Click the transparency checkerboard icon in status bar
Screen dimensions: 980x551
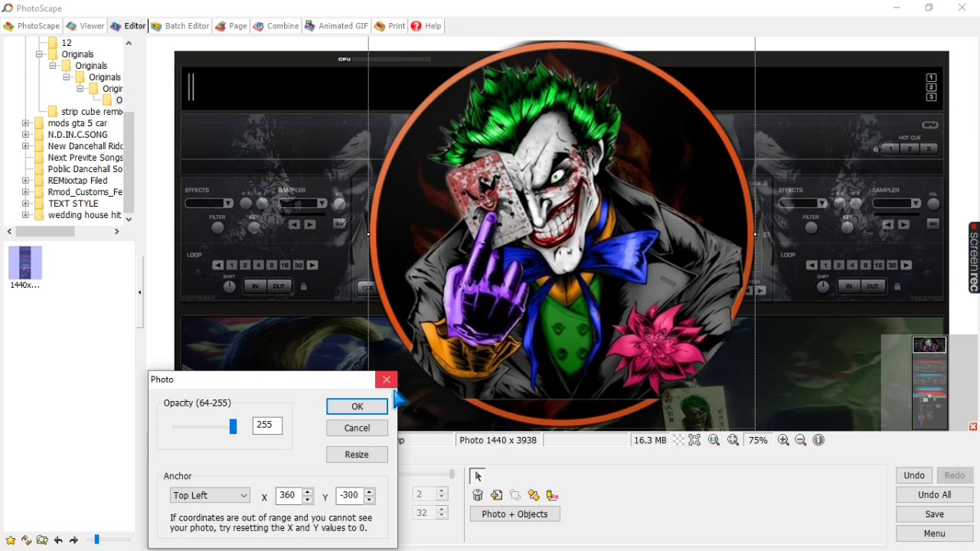(x=678, y=440)
